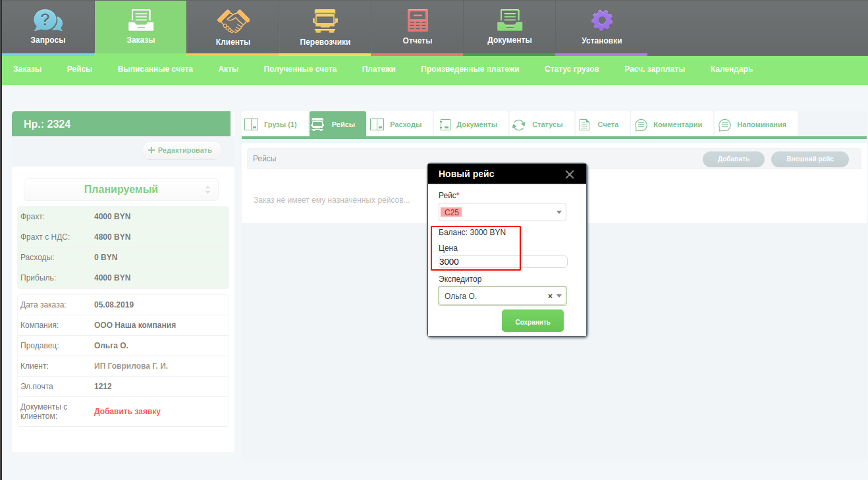Image resolution: width=868 pixels, height=480 pixels.
Task: Click the Счета document icon
Action: (x=583, y=124)
